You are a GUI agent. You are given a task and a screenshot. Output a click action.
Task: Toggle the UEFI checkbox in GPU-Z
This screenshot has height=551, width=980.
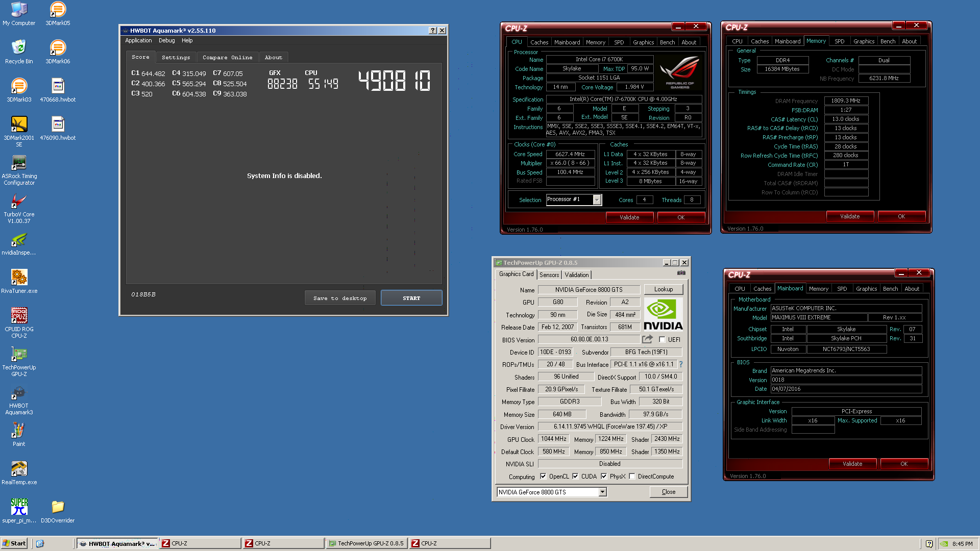pyautogui.click(x=662, y=340)
